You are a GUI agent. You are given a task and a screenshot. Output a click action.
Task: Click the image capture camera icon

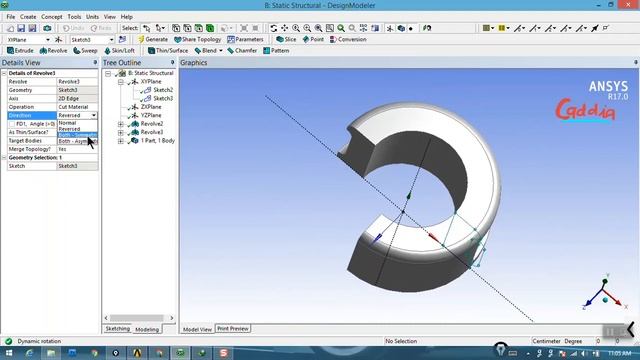[x=47, y=28]
